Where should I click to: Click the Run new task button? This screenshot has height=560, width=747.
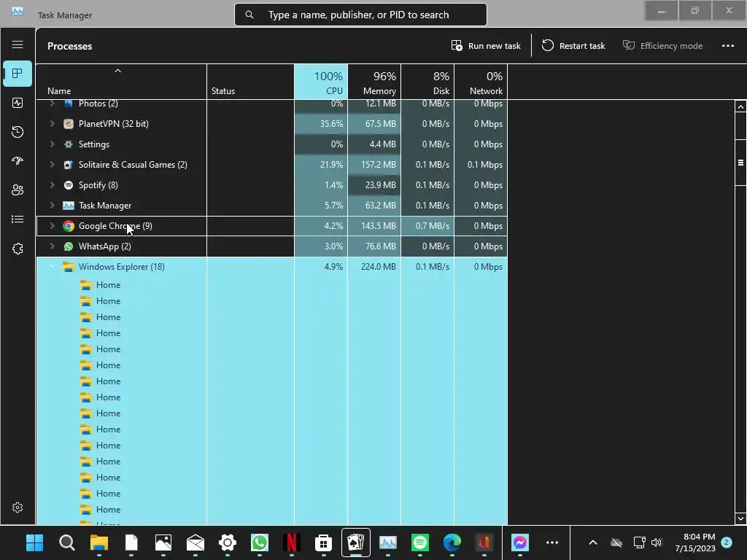coord(486,46)
